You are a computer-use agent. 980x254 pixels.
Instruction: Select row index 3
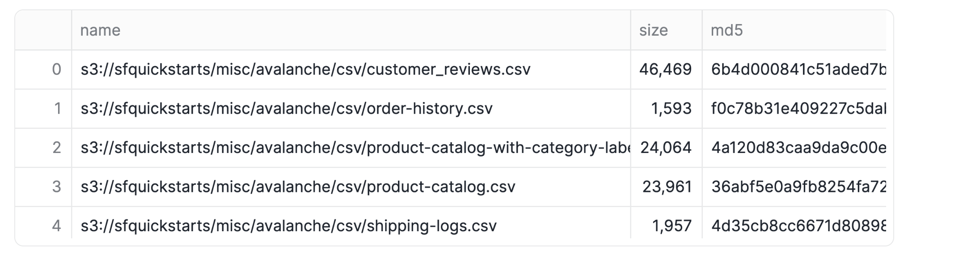tap(43, 186)
